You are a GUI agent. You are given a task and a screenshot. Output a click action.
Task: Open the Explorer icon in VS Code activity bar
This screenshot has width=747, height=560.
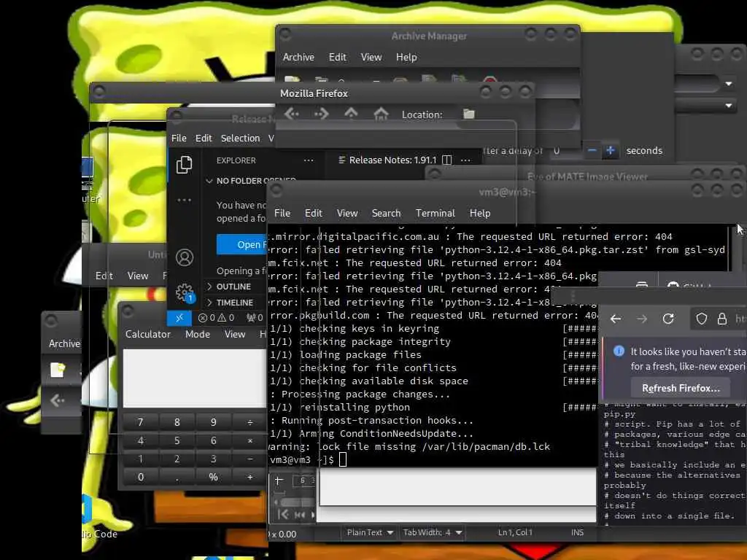tap(185, 164)
